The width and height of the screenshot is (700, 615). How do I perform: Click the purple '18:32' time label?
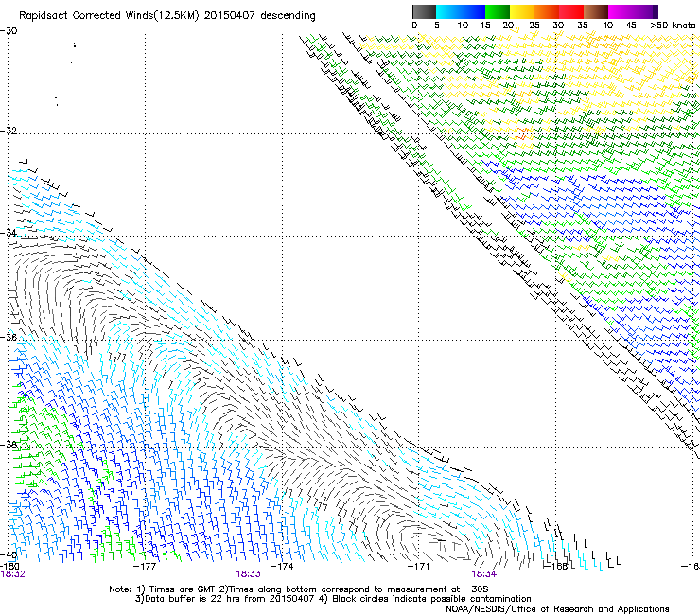(12, 574)
